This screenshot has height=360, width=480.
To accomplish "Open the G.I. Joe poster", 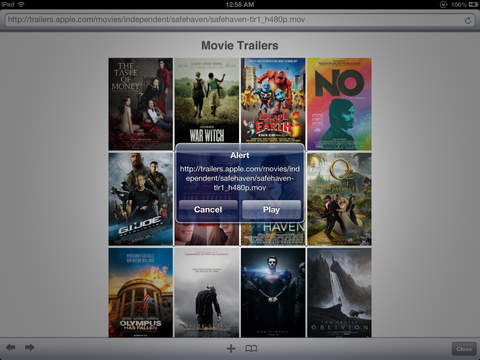I will pyautogui.click(x=140, y=199).
